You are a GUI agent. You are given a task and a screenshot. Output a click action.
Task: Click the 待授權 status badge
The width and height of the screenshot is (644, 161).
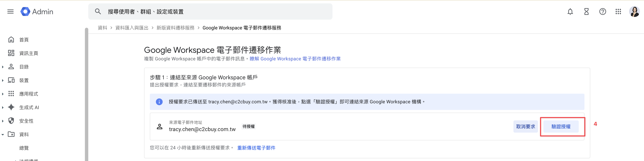point(248,127)
